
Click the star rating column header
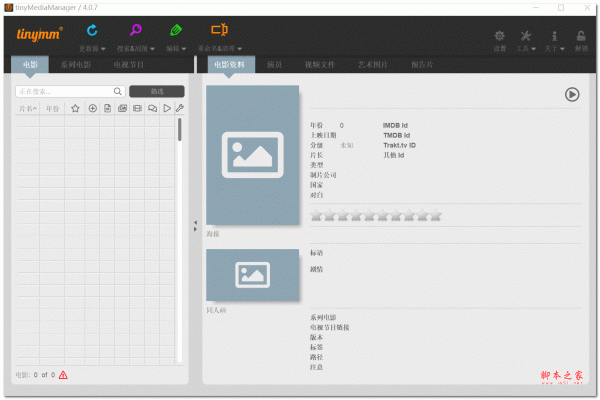[75, 108]
